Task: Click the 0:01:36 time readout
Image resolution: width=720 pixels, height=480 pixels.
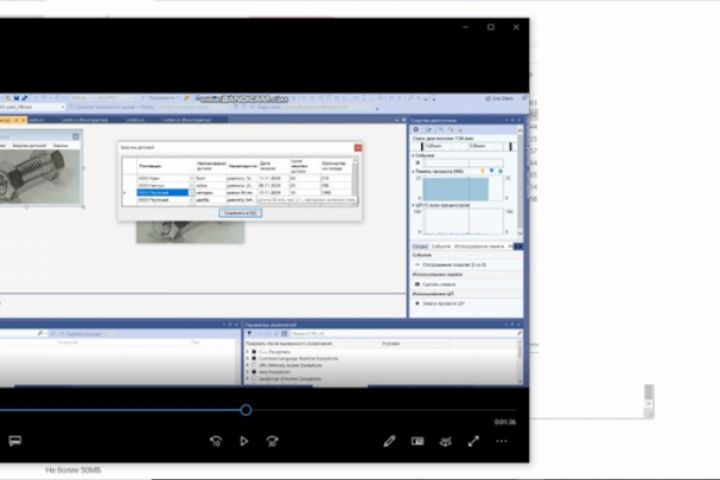Action: point(505,422)
